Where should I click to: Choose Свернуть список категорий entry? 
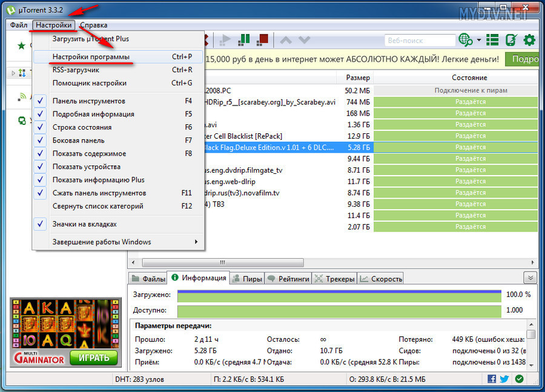pos(118,206)
